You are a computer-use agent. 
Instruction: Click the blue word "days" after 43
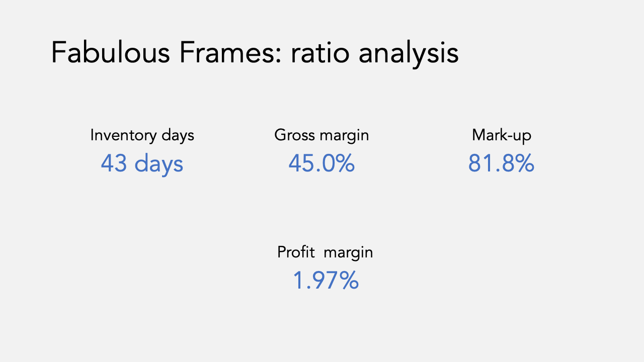click(x=159, y=165)
